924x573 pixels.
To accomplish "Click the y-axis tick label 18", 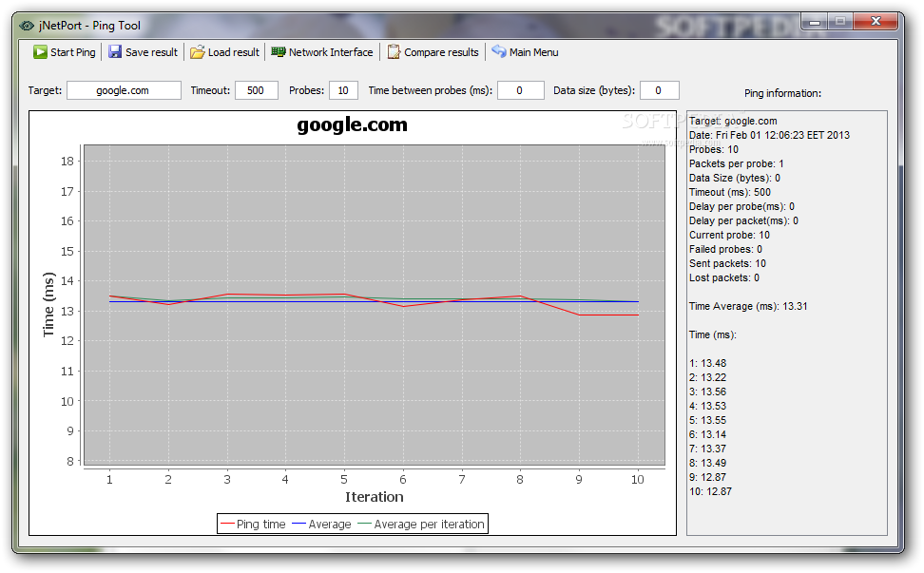I will [x=67, y=162].
